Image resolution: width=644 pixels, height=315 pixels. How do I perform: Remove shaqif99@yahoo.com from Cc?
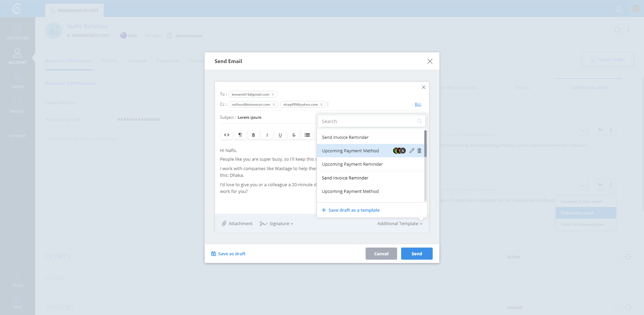pos(321,104)
